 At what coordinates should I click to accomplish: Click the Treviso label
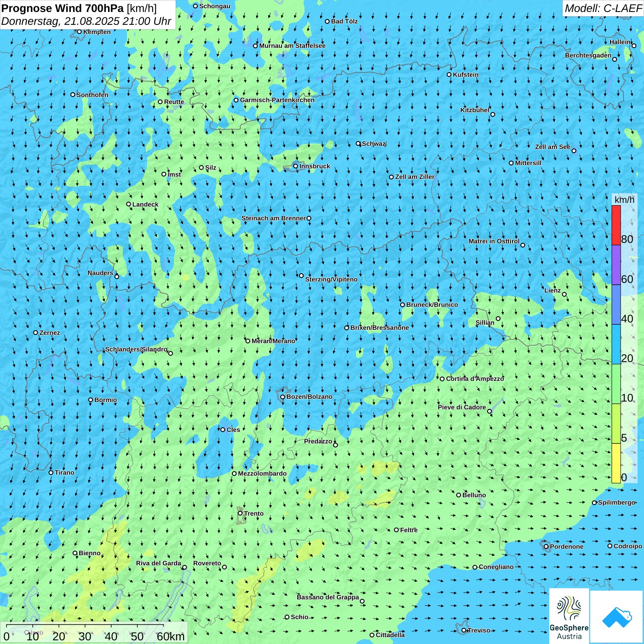pyautogui.click(x=479, y=630)
